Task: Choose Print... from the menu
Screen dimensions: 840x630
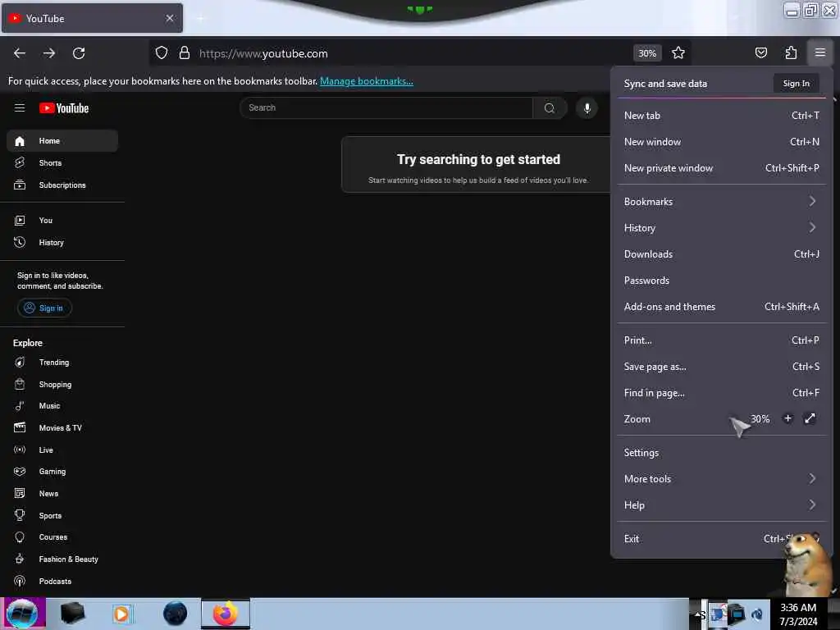Action: (721, 340)
